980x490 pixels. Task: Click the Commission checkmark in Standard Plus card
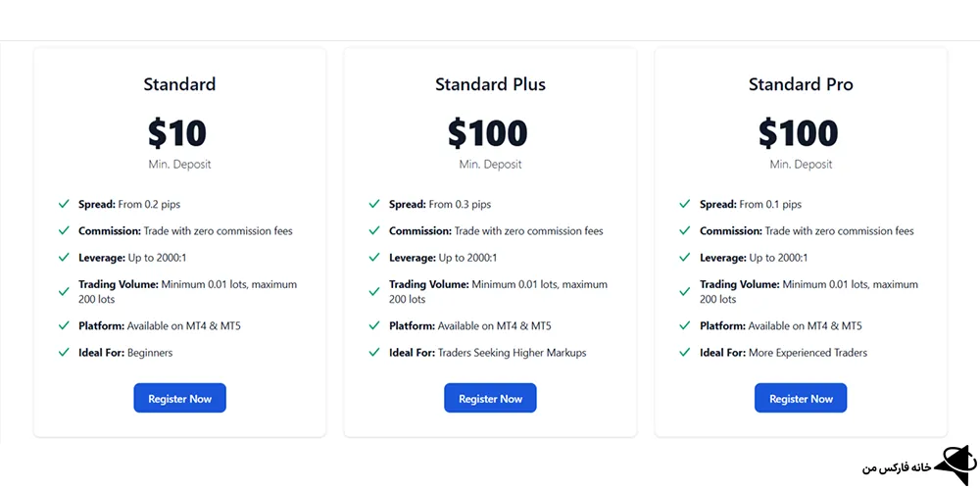coord(374,230)
